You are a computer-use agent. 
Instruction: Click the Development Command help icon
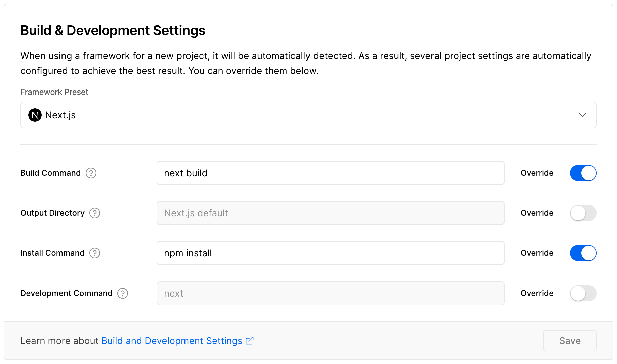point(123,293)
